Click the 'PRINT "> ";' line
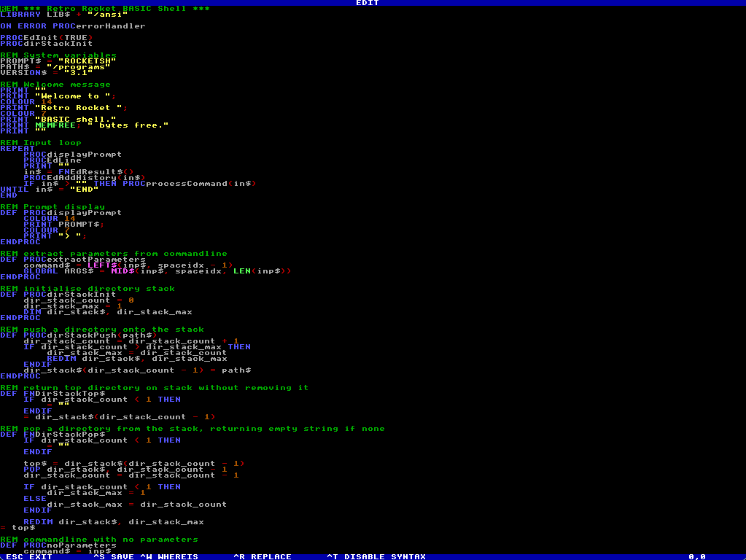746x560 pixels. pos(55,236)
